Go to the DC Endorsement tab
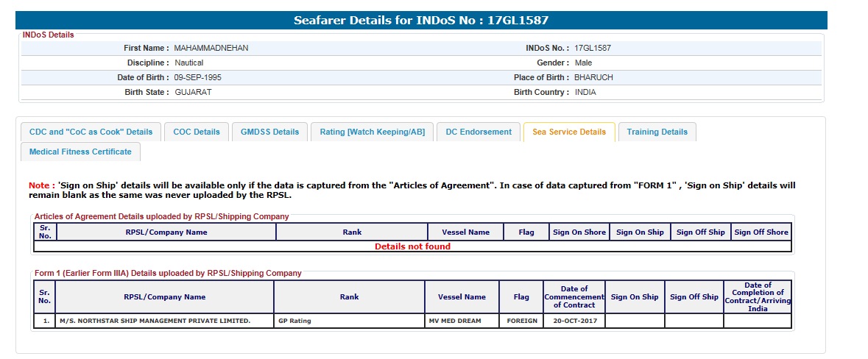 click(x=479, y=132)
